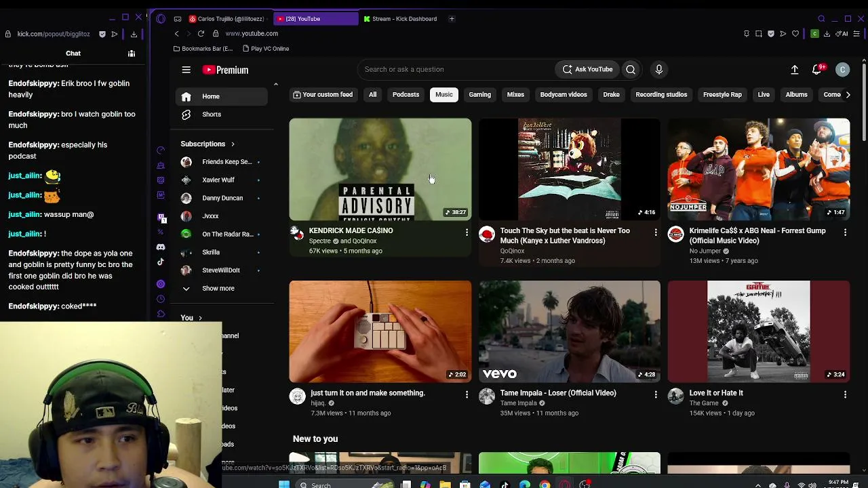Image resolution: width=868 pixels, height=488 pixels.
Task: Open Google Chrome from the taskbar
Action: (545, 485)
